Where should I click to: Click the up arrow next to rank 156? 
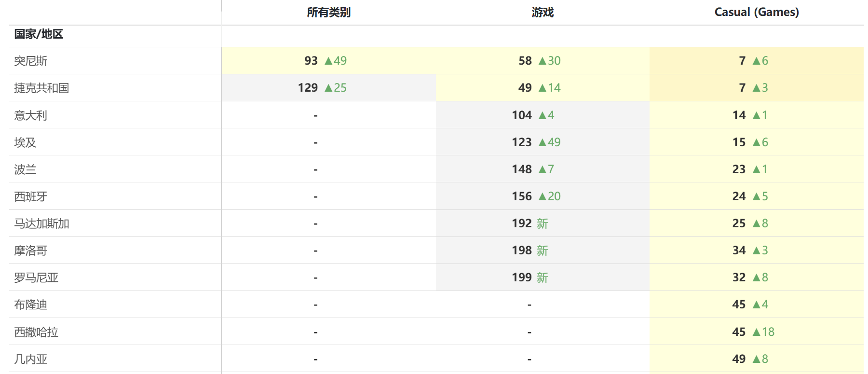[x=542, y=196]
